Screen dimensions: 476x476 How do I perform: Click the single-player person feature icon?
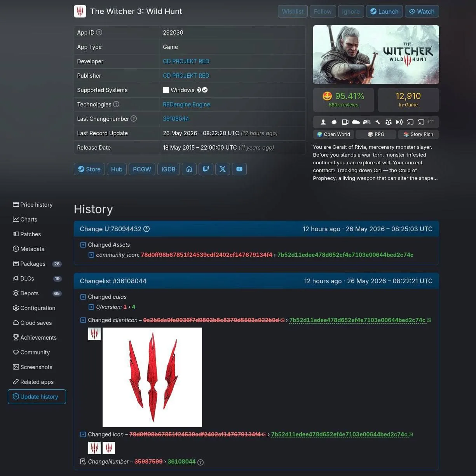323,122
